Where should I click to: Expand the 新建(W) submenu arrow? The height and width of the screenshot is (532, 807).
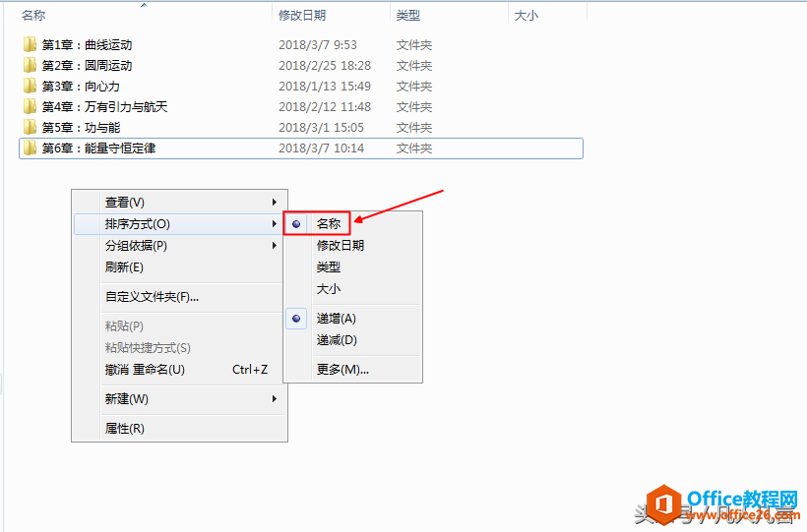tap(275, 398)
